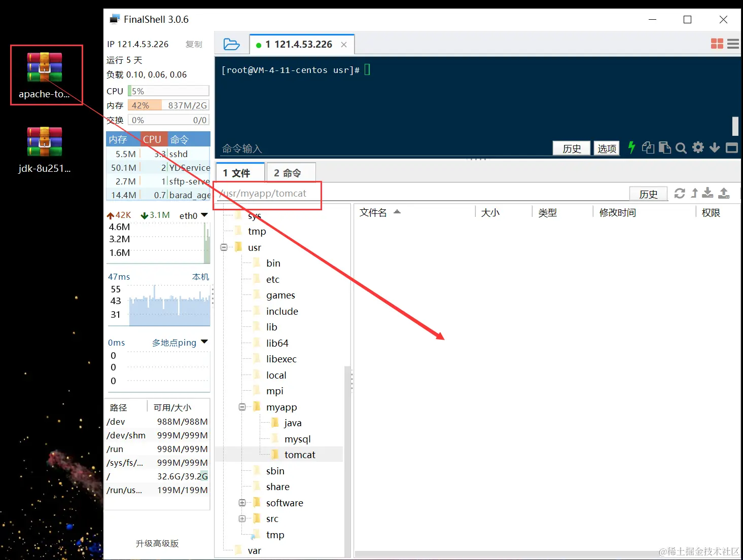Click the copy icon in the terminal toolbar
743x560 pixels.
[x=648, y=147]
